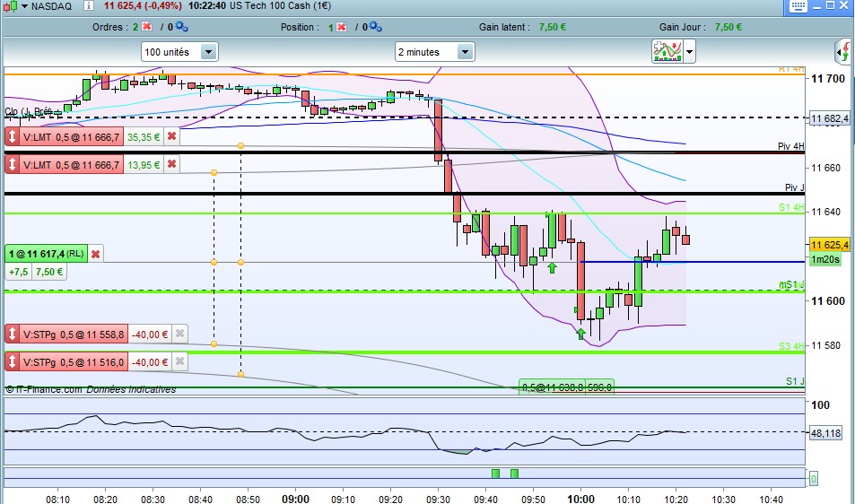
Task: Click the second green marker in the lower indicator panel
Action: click(x=514, y=474)
